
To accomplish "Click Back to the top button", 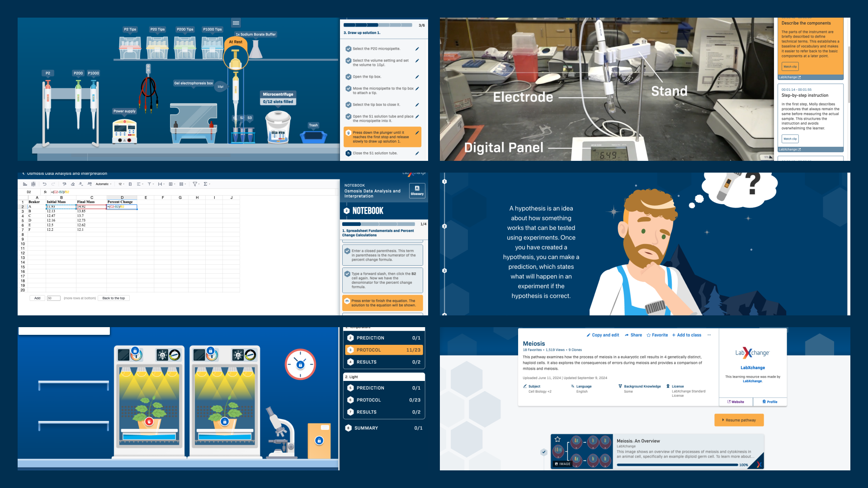I will pyautogui.click(x=113, y=298).
